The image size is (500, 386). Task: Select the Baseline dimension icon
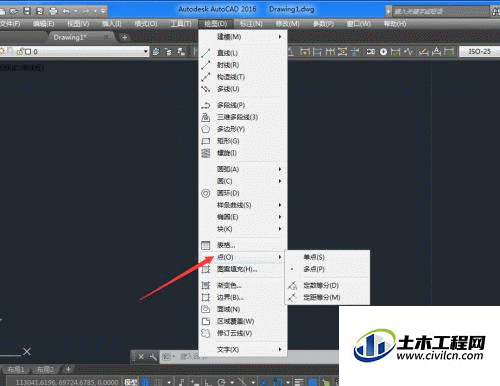pos(317,51)
